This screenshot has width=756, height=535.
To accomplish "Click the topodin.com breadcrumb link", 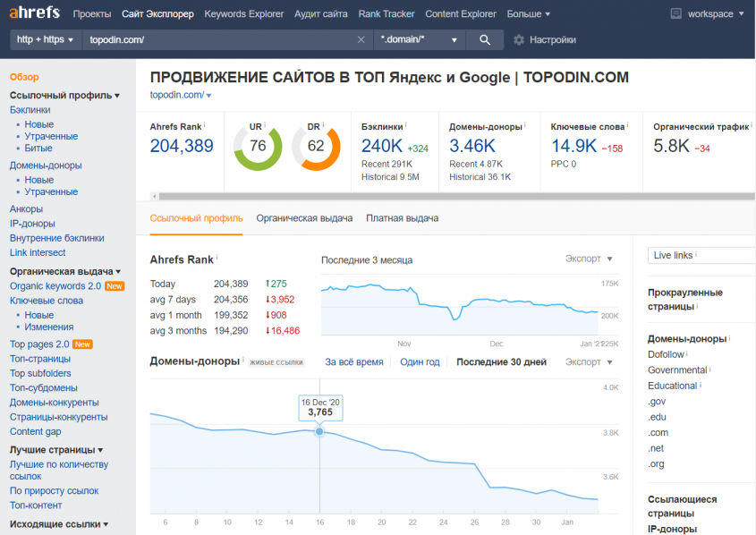I will [x=173, y=93].
